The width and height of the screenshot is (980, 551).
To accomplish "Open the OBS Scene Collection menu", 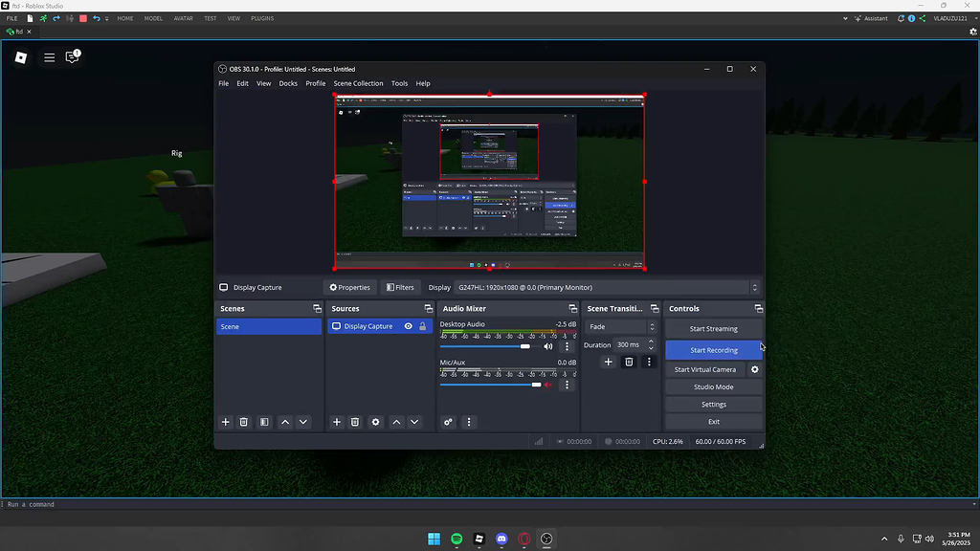I will tap(358, 83).
